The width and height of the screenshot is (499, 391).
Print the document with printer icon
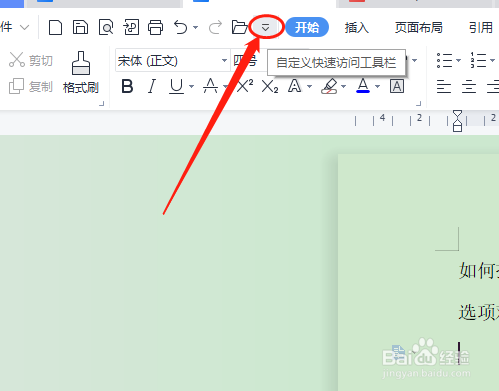coord(156,27)
